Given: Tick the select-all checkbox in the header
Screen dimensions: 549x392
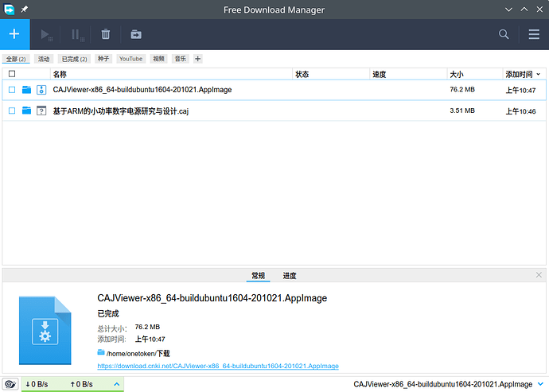Looking at the screenshot, I should tap(12, 74).
